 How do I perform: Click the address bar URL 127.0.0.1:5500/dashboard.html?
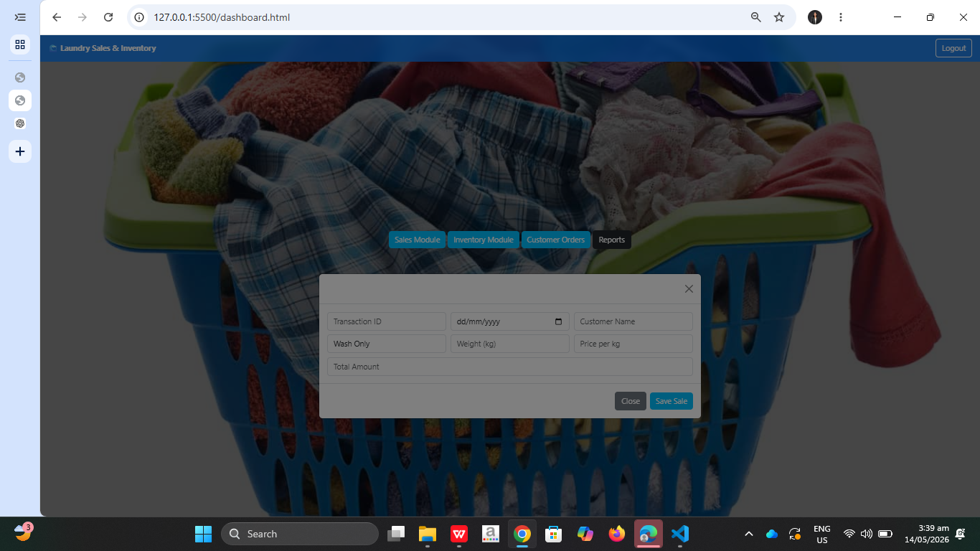222,17
